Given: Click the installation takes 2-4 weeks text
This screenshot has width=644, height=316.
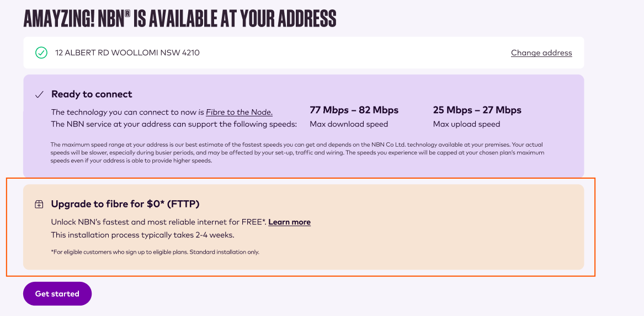Looking at the screenshot, I should click(x=142, y=235).
